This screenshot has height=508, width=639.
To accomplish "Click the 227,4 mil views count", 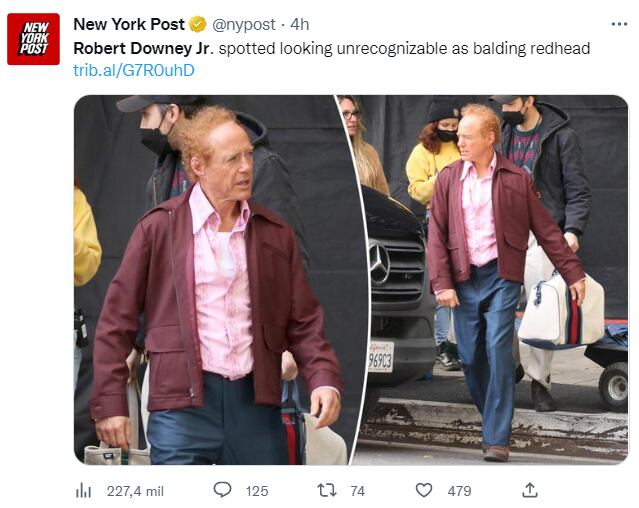I will pos(135,491).
